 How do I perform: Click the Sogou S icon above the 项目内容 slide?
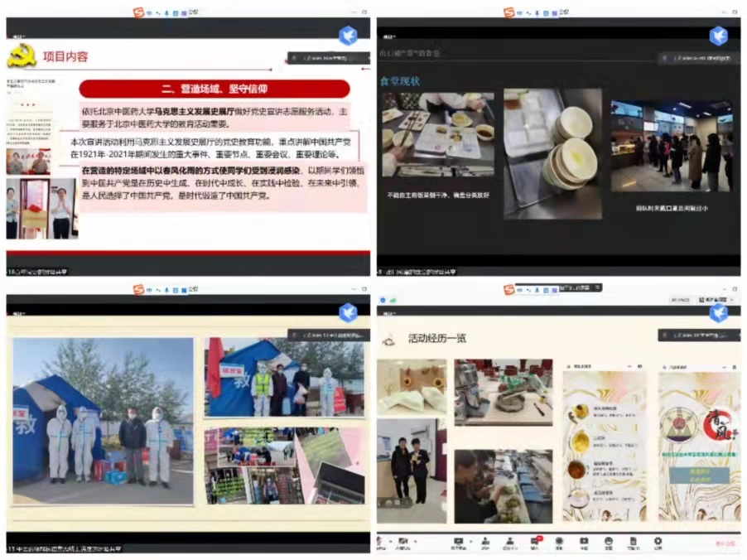[138, 12]
